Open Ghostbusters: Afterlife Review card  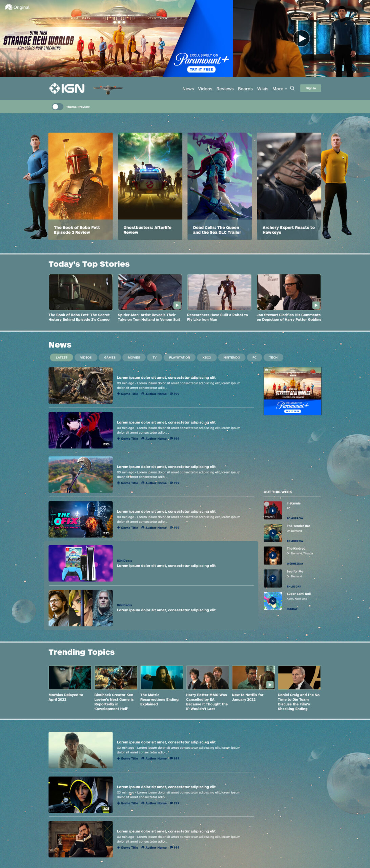coord(150,186)
